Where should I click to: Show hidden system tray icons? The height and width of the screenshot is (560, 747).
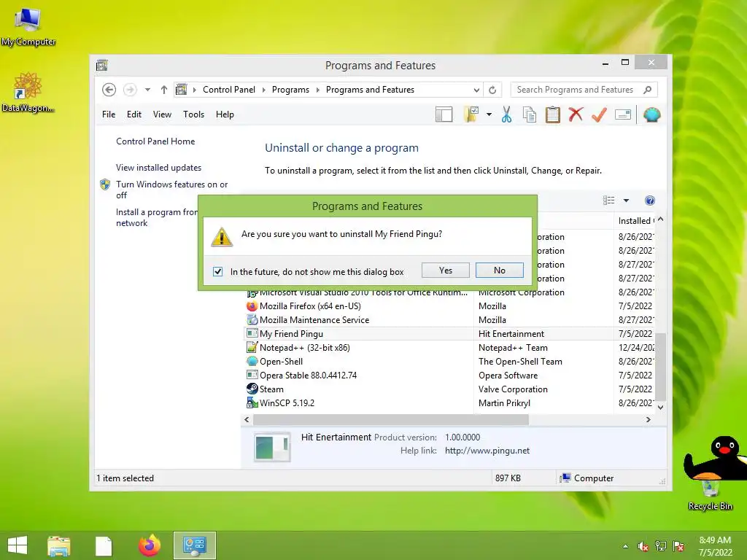coord(625,546)
